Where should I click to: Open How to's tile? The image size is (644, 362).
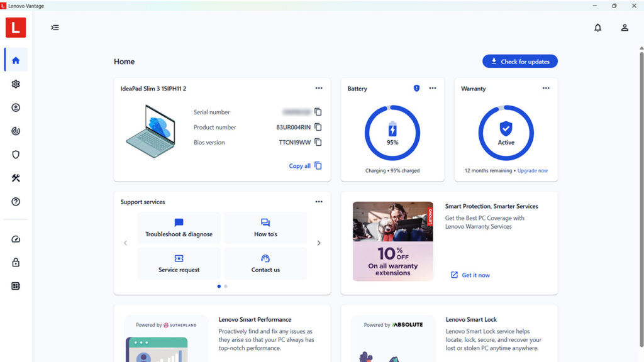click(x=265, y=228)
